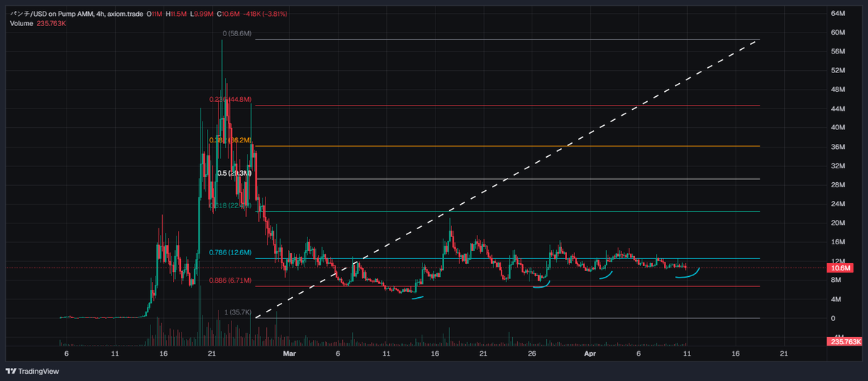Click the 28M label on price axis
This screenshot has height=381, width=868.
point(838,185)
